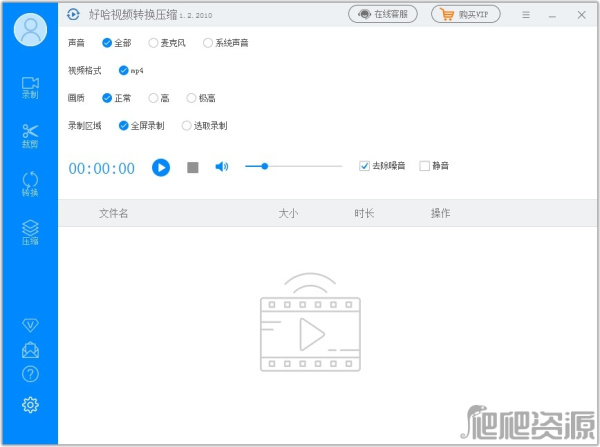600x447 pixels.
Task: Select 麦克风 microphone sound option
Action: pyautogui.click(x=167, y=43)
